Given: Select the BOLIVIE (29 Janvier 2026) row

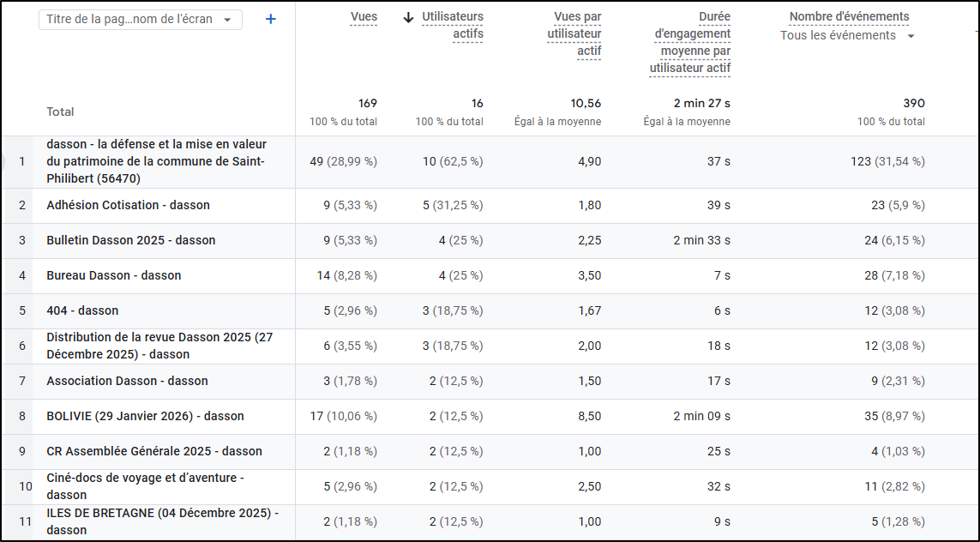Looking at the screenshot, I should click(x=145, y=416).
